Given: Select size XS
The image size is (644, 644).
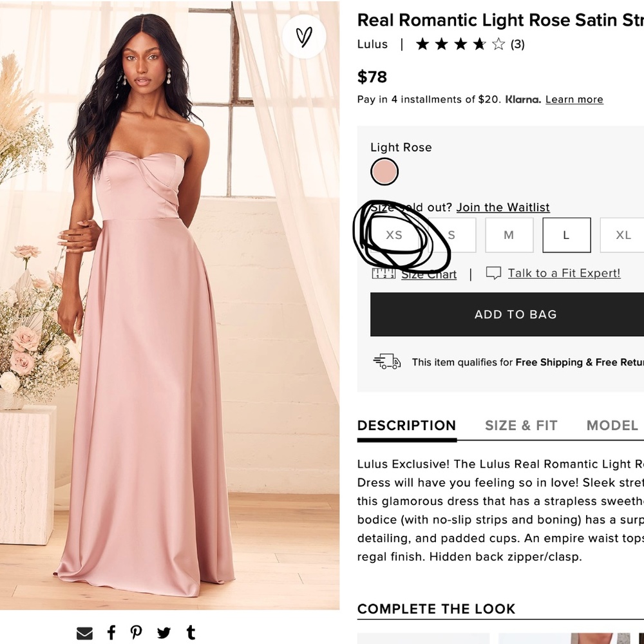Looking at the screenshot, I should pyautogui.click(x=393, y=234).
